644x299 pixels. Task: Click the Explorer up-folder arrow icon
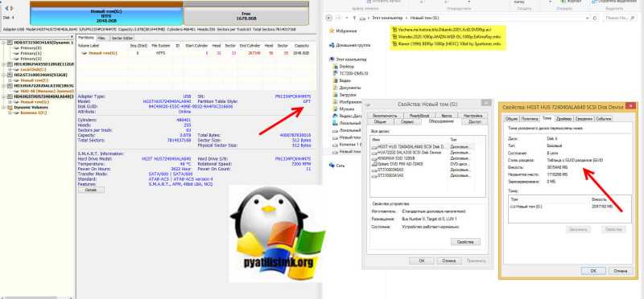click(x=354, y=18)
